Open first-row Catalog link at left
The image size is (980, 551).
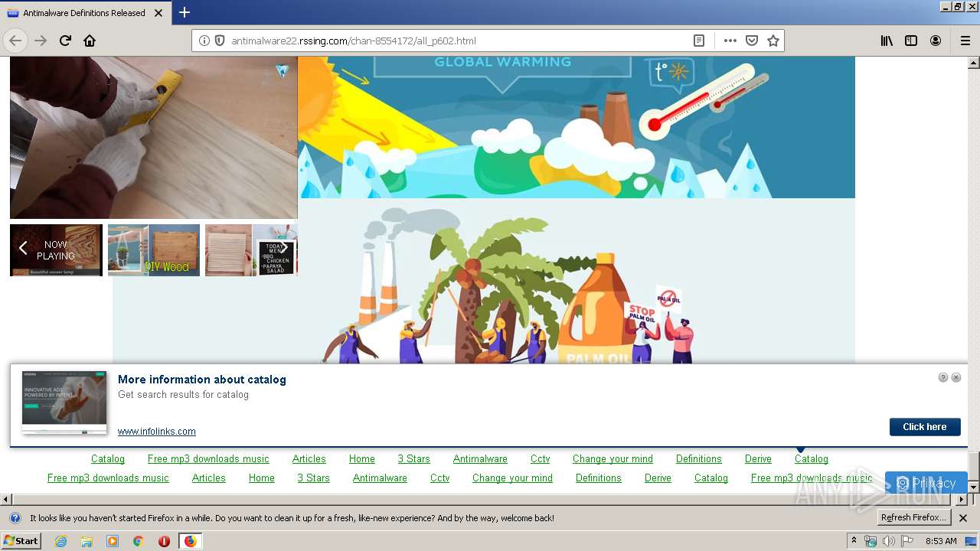point(108,459)
